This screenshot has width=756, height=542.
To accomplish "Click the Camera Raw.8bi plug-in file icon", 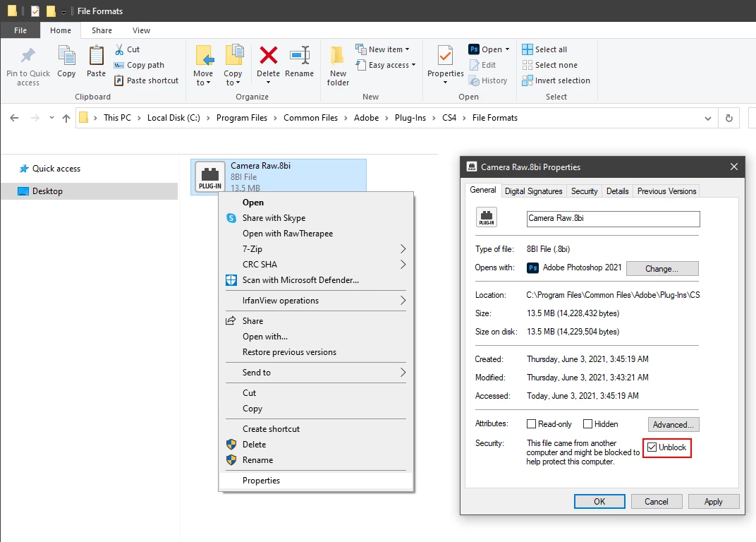I will click(x=210, y=176).
